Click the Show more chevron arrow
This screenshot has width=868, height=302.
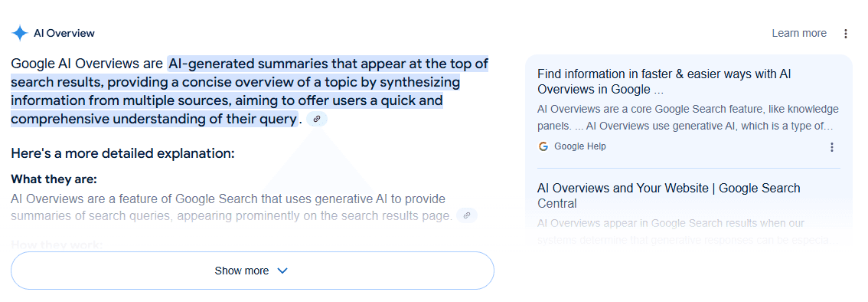click(x=282, y=271)
